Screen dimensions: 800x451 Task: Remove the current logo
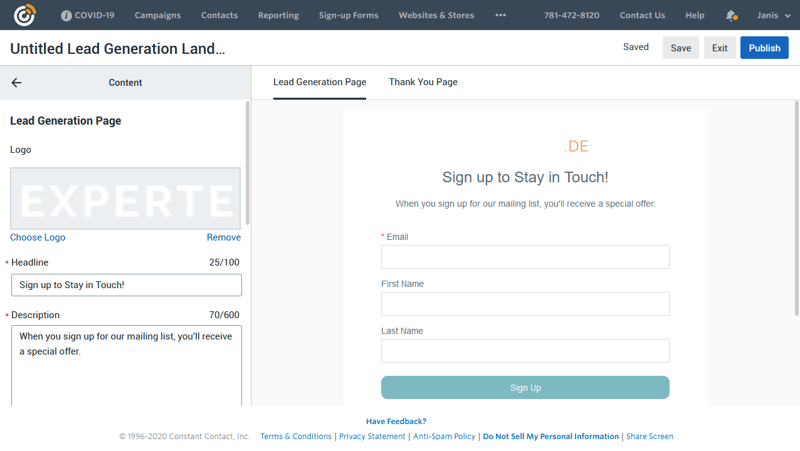[x=223, y=237]
